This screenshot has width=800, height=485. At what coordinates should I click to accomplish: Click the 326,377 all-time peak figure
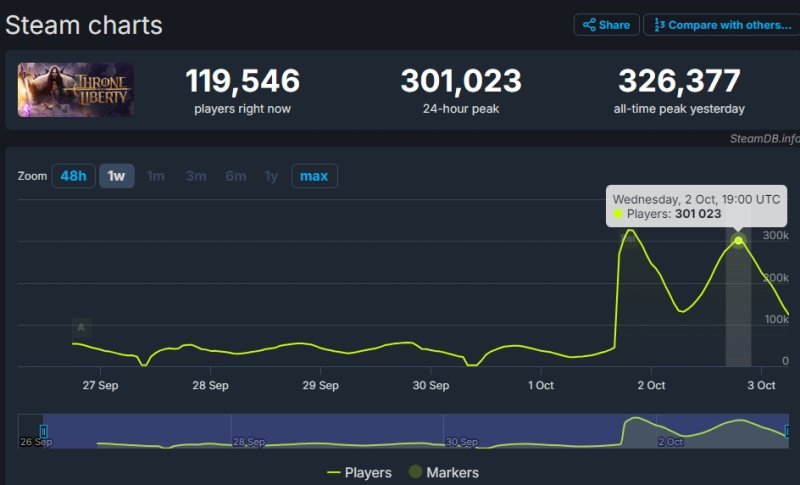(679, 81)
